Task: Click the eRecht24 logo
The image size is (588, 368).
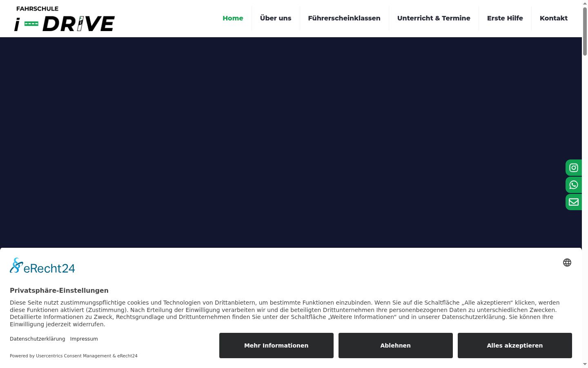Action: pyautogui.click(x=42, y=266)
